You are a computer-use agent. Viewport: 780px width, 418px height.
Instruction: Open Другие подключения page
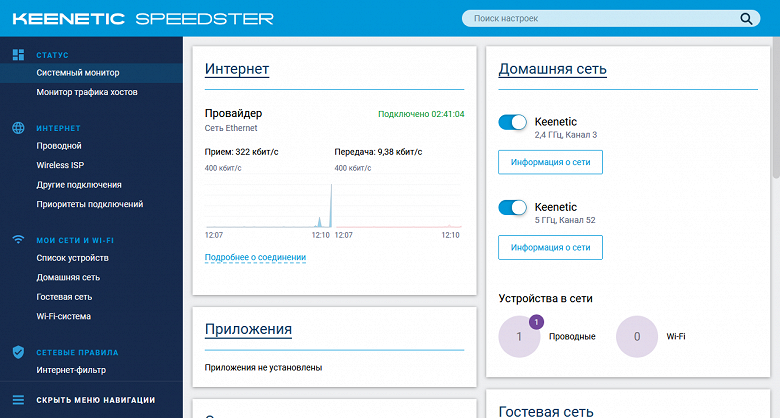point(79,185)
